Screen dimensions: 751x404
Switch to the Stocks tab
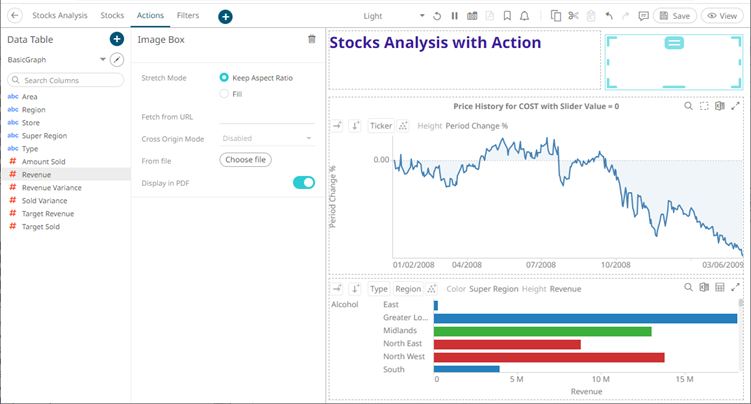(x=112, y=16)
